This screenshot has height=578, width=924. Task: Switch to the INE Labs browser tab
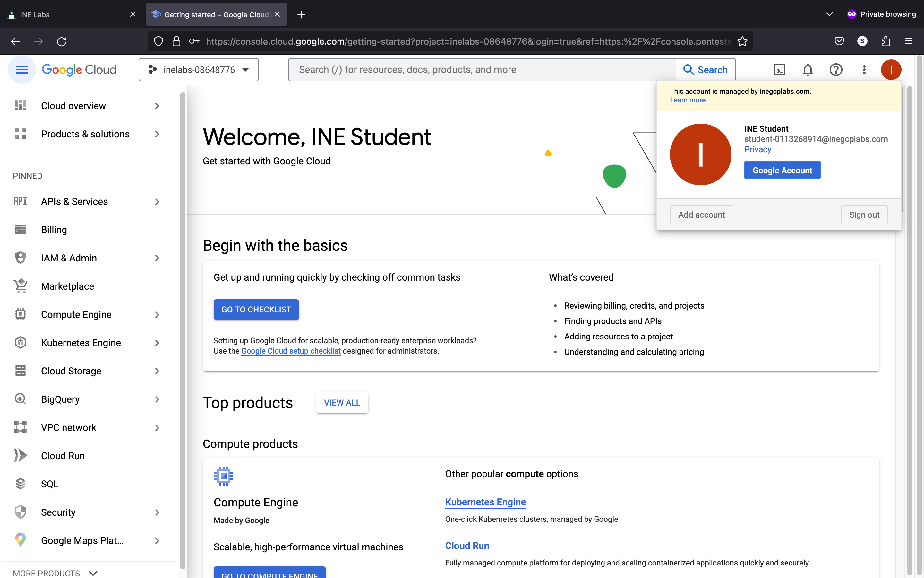72,14
